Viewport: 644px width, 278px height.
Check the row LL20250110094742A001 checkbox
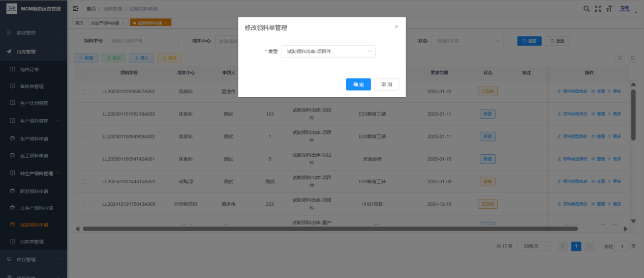point(83,159)
